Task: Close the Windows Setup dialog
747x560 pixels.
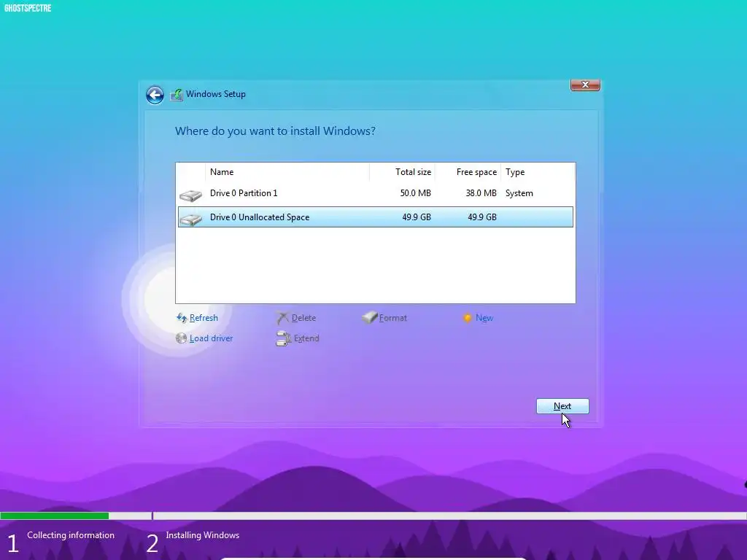Action: (585, 85)
